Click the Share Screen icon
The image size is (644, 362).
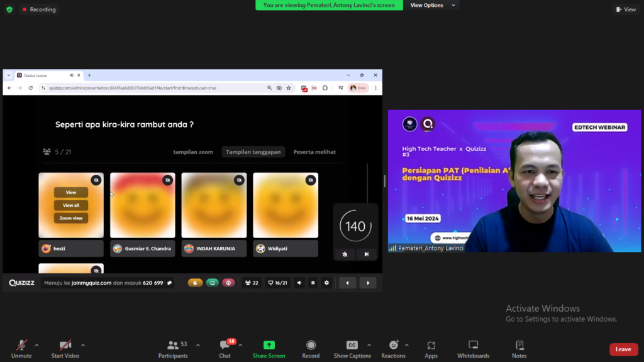[269, 345]
